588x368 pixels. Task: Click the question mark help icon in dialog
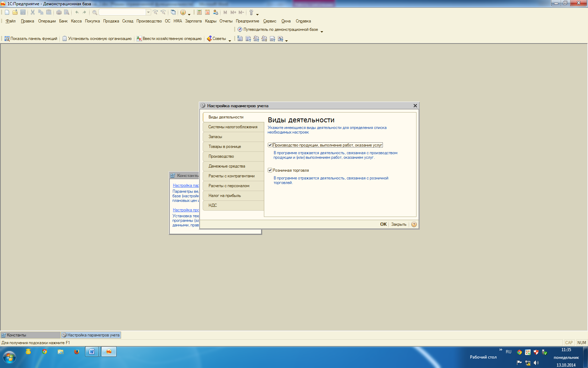pyautogui.click(x=414, y=224)
